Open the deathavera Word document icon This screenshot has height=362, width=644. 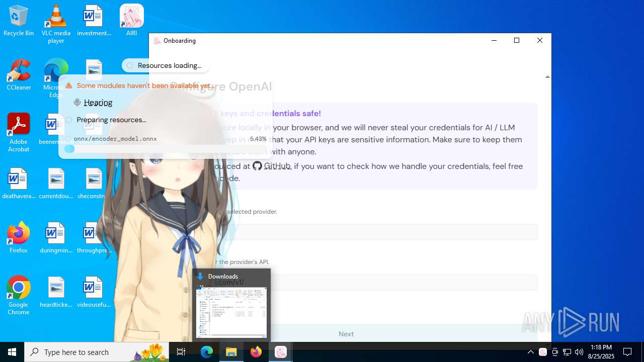tap(19, 184)
